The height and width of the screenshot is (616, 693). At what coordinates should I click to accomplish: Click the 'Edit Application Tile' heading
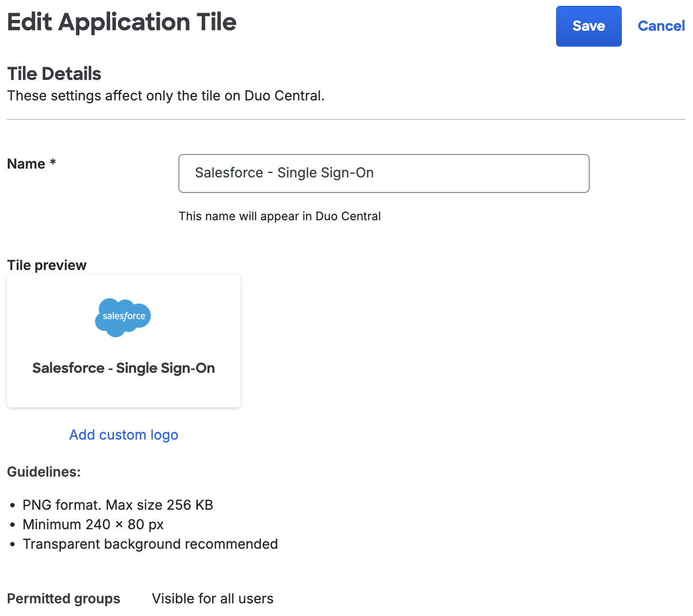point(122,22)
